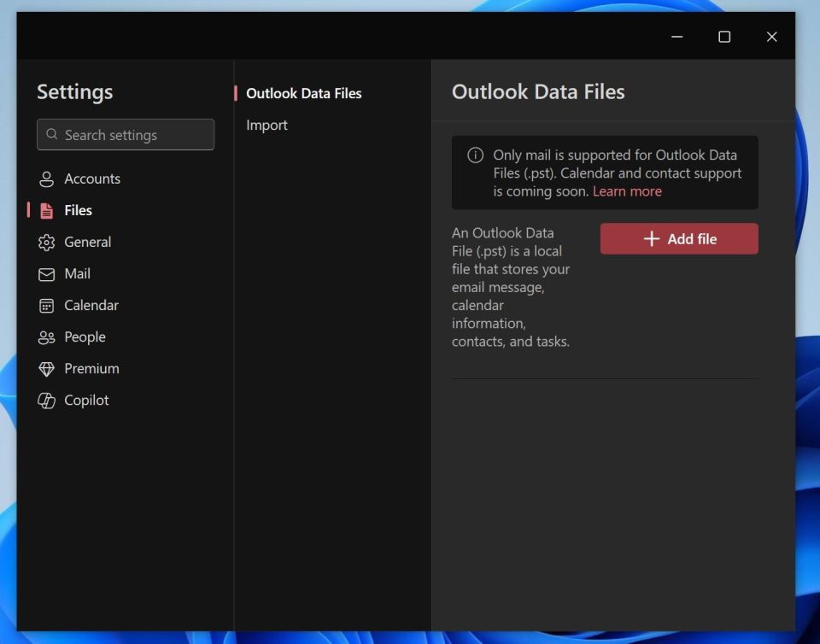The width and height of the screenshot is (820, 644).
Task: Click the Mail envelope icon
Action: pyautogui.click(x=47, y=274)
